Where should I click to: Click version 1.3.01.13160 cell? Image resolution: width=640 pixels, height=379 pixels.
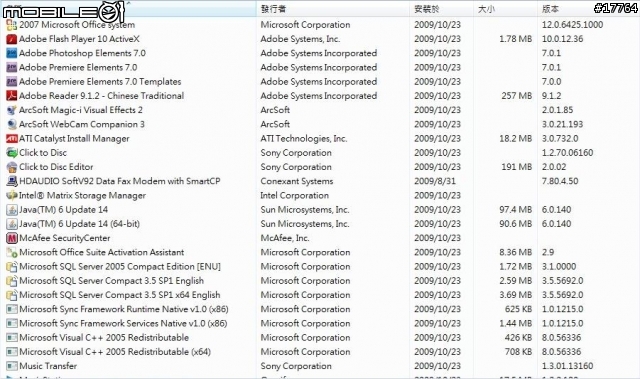point(567,366)
